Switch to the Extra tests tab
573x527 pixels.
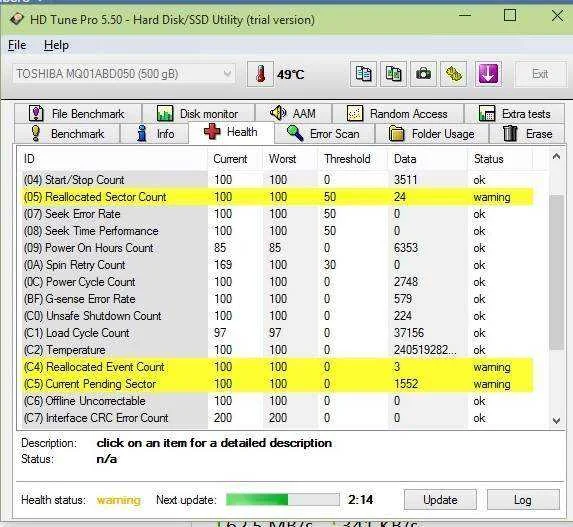click(x=515, y=114)
